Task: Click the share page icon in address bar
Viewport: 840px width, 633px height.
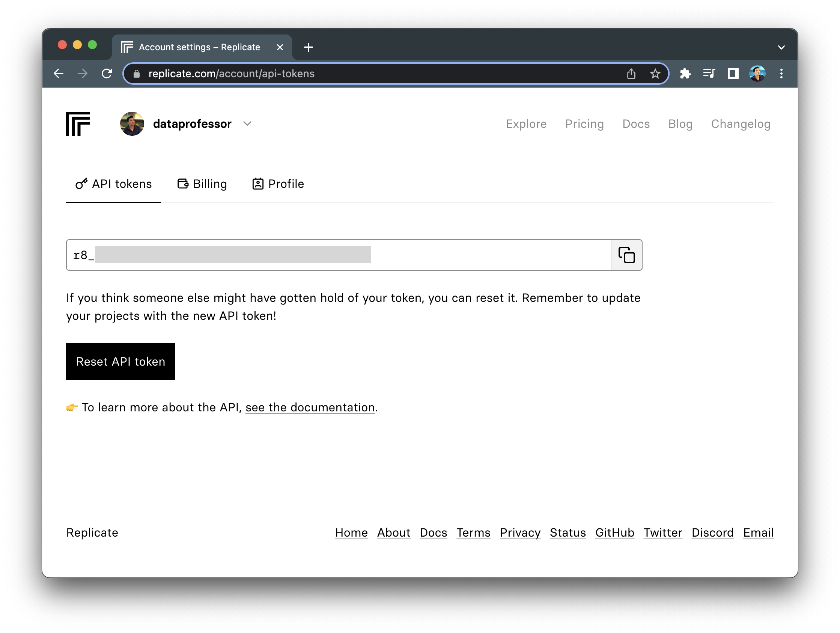Action: 631,73
